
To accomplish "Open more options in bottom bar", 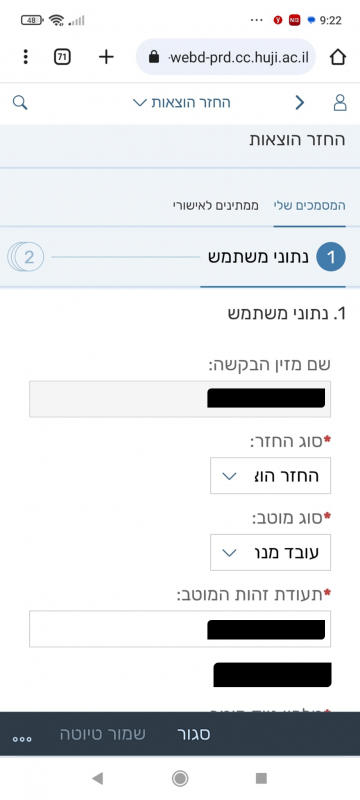I will 22,739.
